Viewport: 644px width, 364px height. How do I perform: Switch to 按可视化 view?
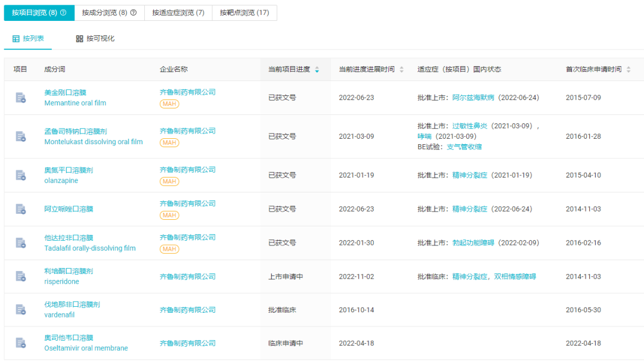coord(95,39)
